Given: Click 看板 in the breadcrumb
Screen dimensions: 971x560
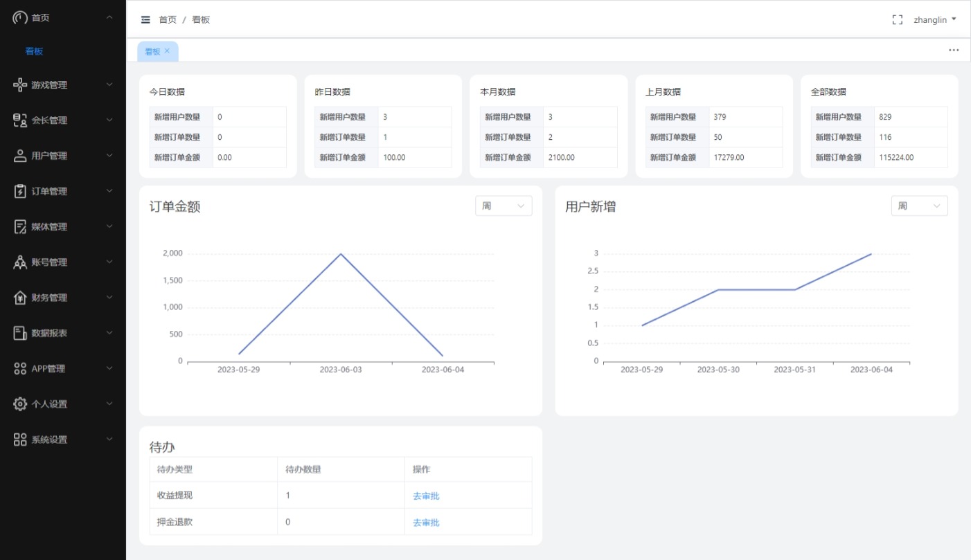Looking at the screenshot, I should click(201, 20).
